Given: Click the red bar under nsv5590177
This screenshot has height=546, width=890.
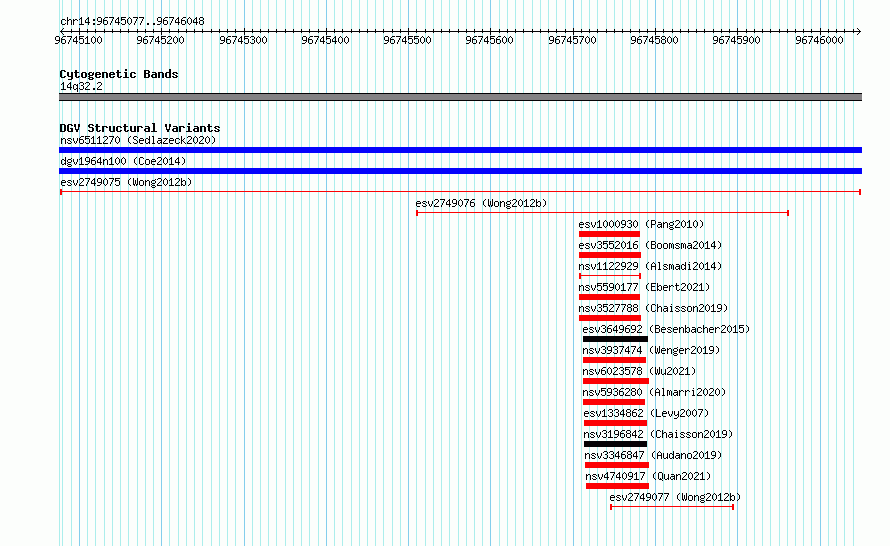Looking at the screenshot, I should [609, 297].
